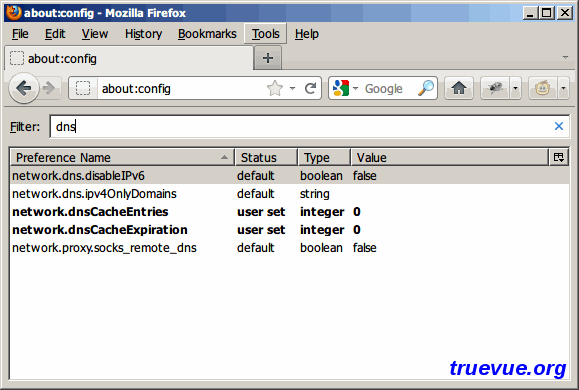Click the spider add-on toolbar icon
This screenshot has width=579, height=390.
(495, 88)
